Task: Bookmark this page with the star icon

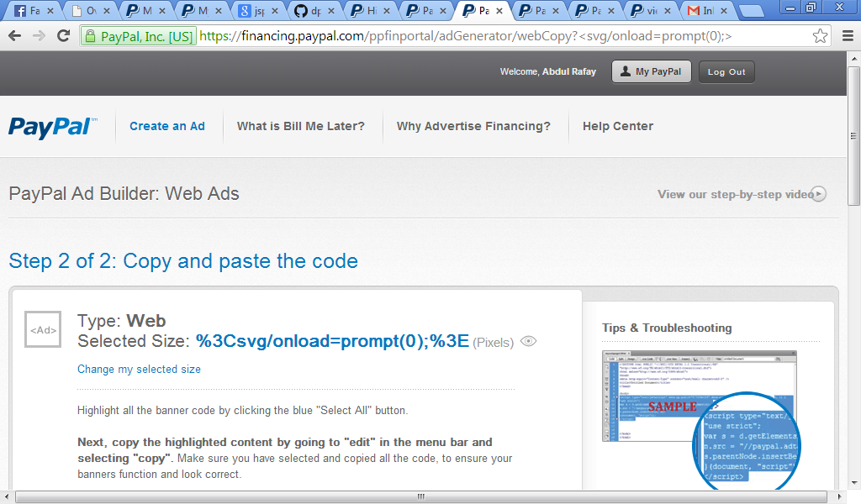Action: tap(820, 36)
